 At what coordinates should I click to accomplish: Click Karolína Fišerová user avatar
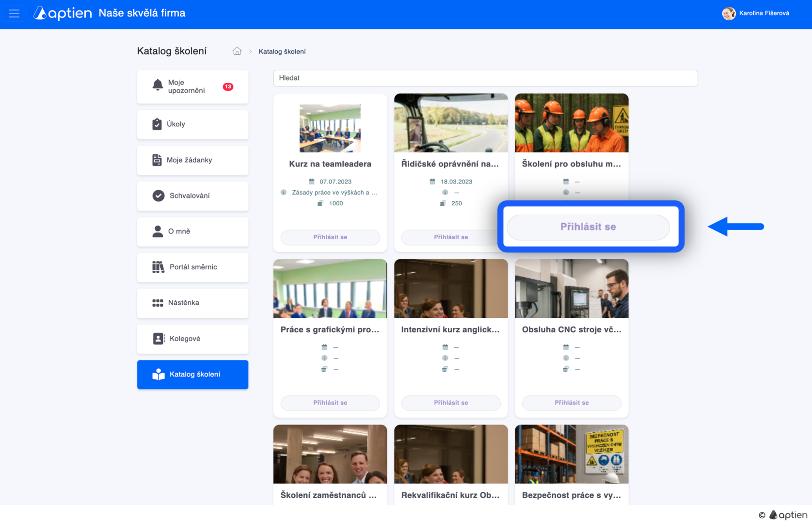(x=729, y=14)
